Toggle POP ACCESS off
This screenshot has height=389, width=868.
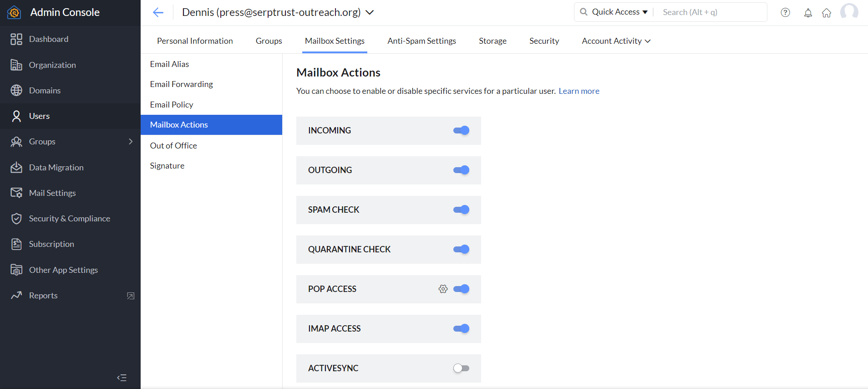461,289
